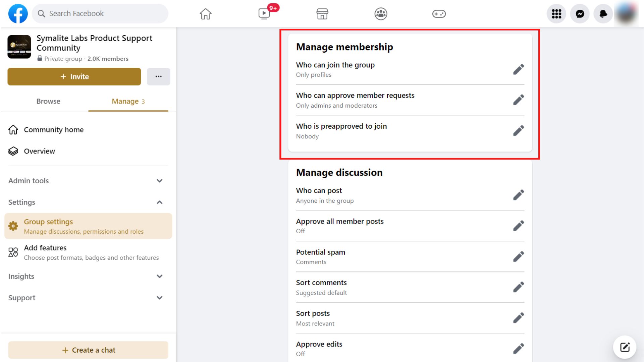Open the Facebook home icon

[205, 14]
